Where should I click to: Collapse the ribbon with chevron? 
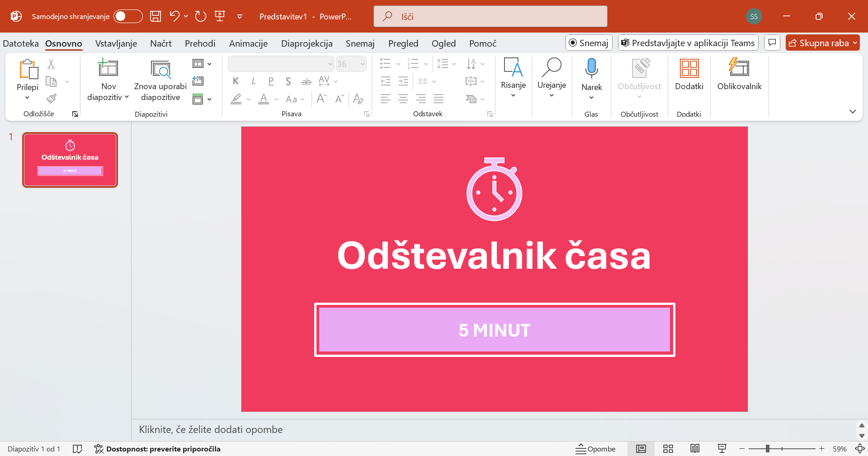click(x=852, y=112)
